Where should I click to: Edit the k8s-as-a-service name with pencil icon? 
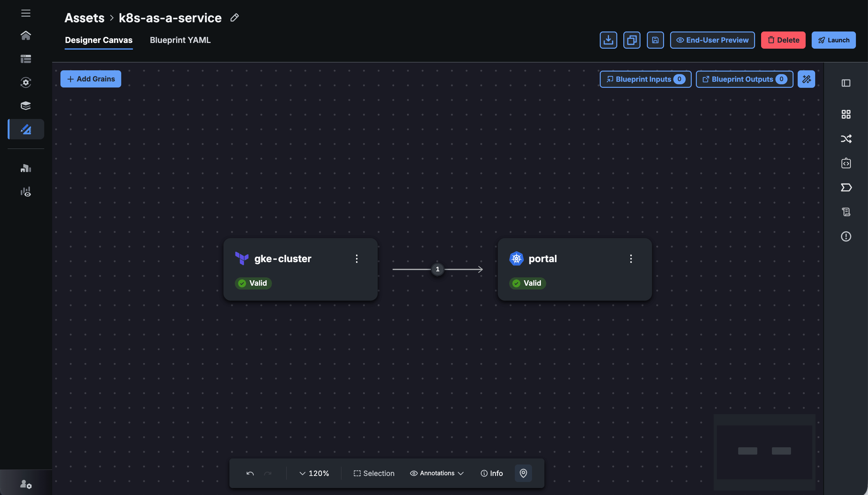click(234, 17)
